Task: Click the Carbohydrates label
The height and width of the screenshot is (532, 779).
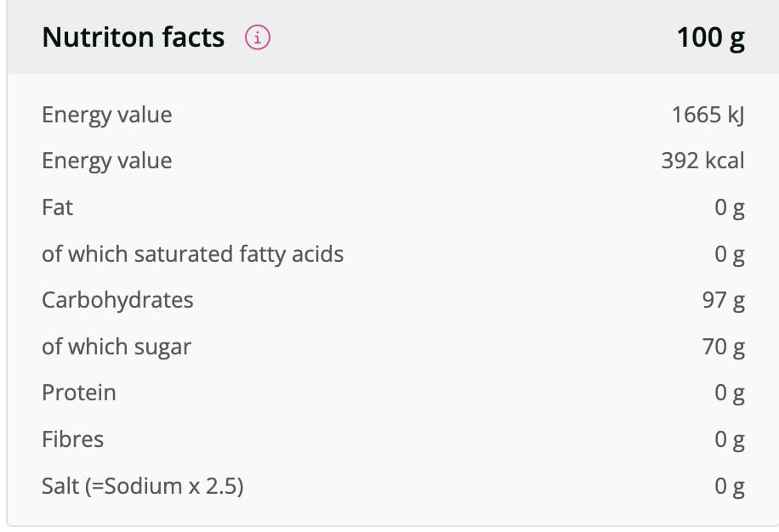Action: [117, 300]
